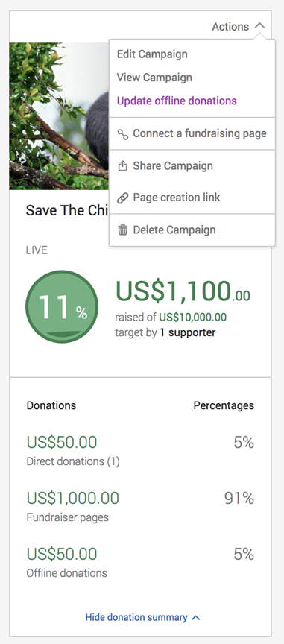Collapse the Actions menu using the chevron
Screen dimensions: 284x644
tap(259, 26)
